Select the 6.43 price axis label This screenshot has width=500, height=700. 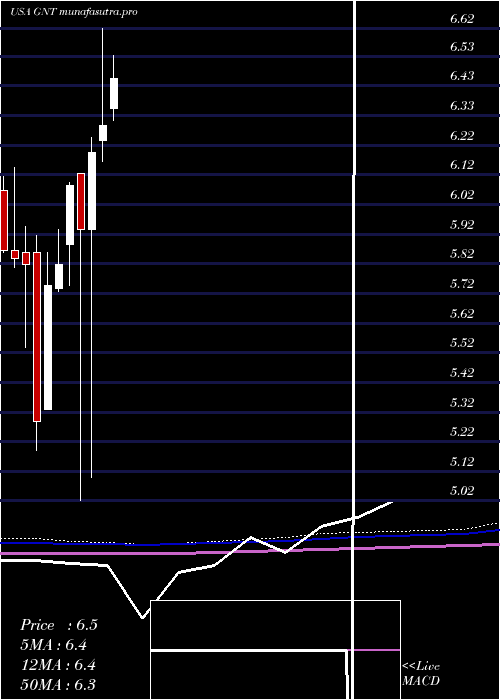click(462, 76)
